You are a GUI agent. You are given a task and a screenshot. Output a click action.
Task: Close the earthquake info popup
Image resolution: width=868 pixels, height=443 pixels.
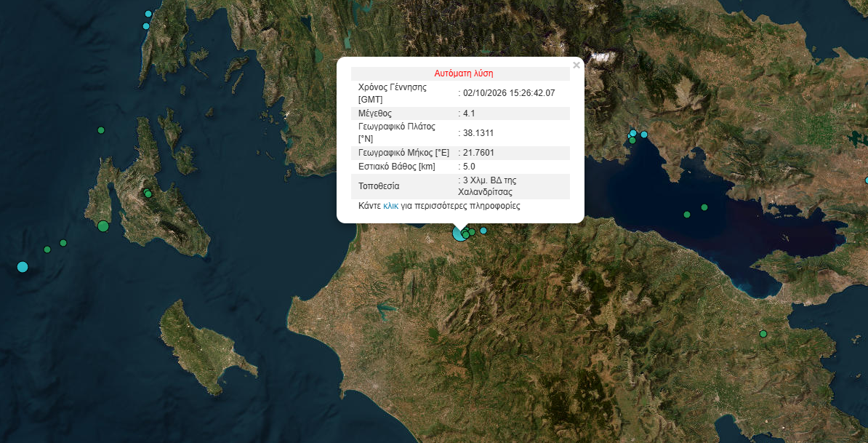tap(576, 65)
